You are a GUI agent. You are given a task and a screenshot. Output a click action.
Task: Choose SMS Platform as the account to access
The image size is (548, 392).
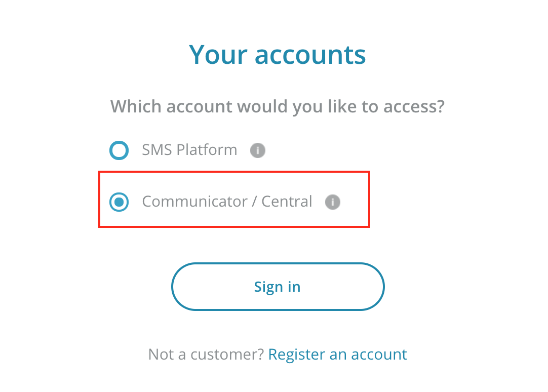[x=120, y=150]
